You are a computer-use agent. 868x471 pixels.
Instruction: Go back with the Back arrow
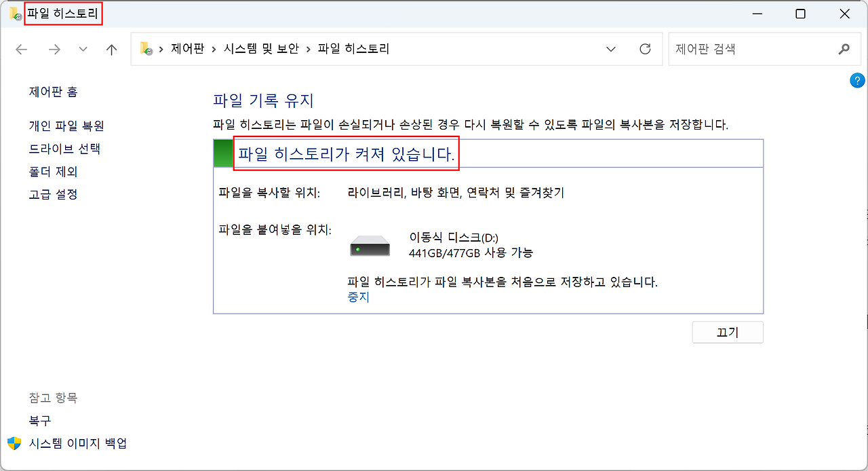[22, 50]
